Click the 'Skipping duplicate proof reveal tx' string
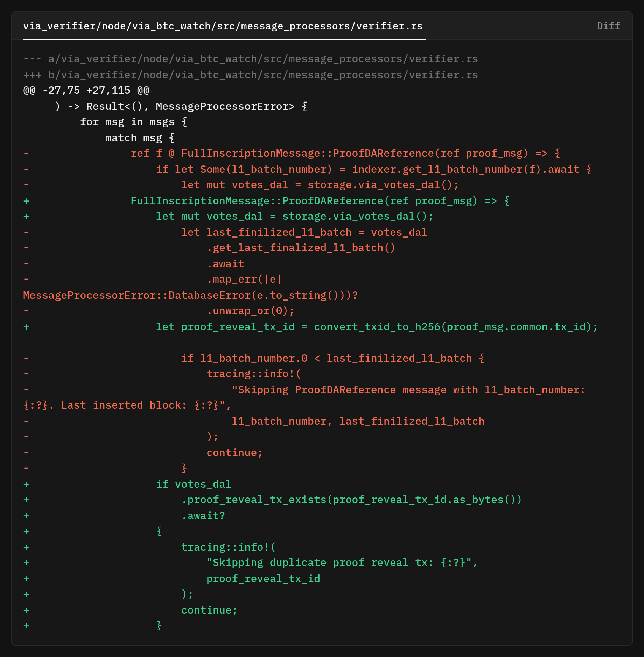Viewport: 644px width, 657px height. pos(342,563)
